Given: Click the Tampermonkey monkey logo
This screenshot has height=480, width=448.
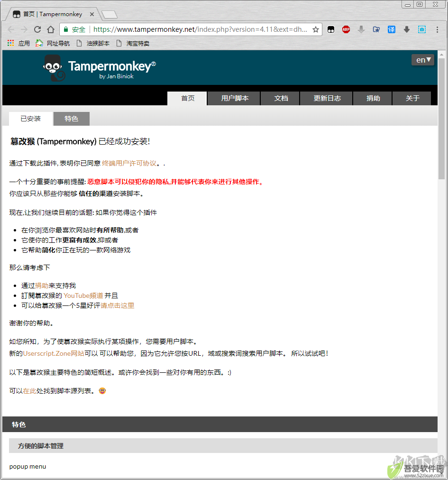Looking at the screenshot, I should [x=54, y=68].
